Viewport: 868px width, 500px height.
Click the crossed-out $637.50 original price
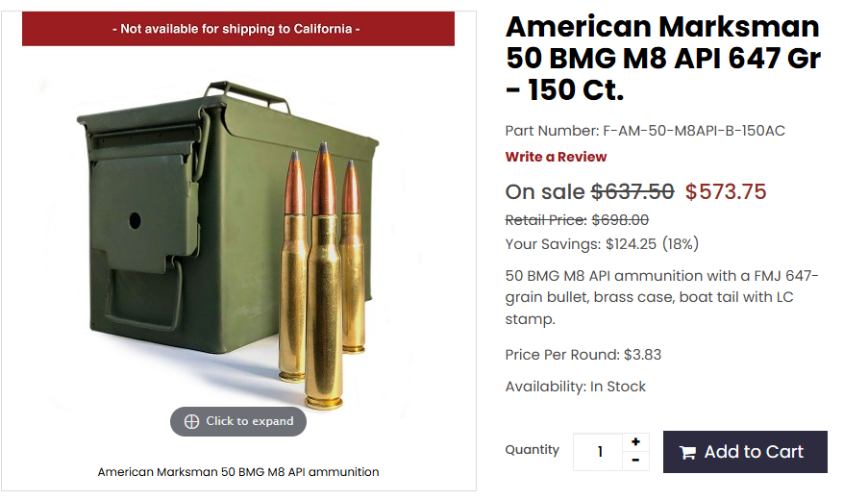click(632, 191)
